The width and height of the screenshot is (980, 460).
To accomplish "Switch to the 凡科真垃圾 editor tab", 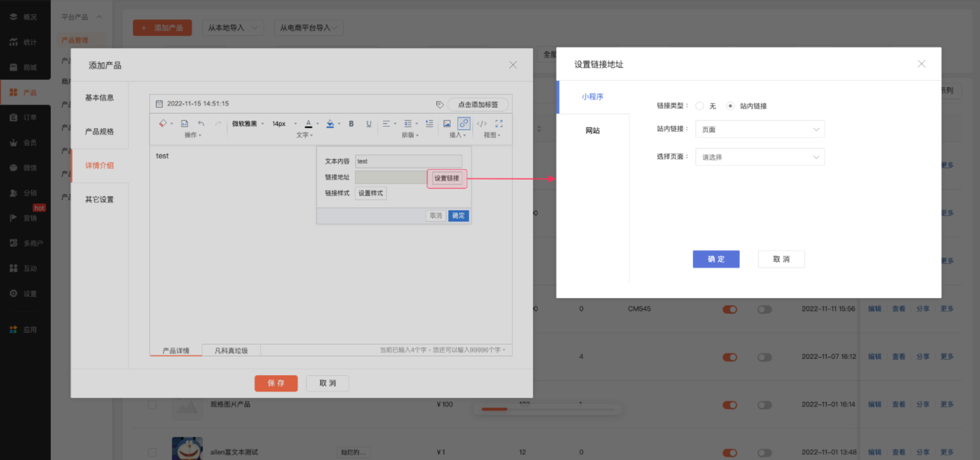I will click(x=231, y=350).
